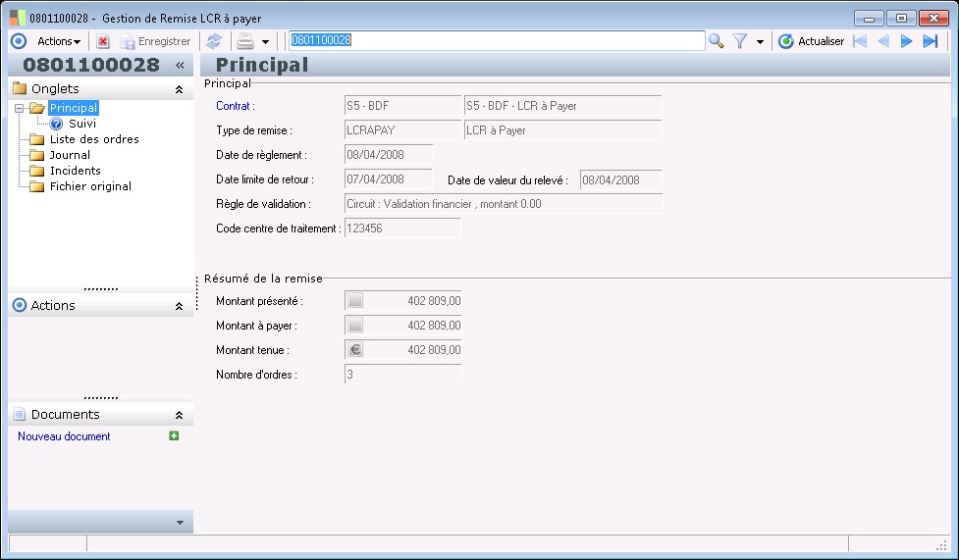This screenshot has height=560, width=959.
Task: Click the window resize grip
Action: point(941,545)
